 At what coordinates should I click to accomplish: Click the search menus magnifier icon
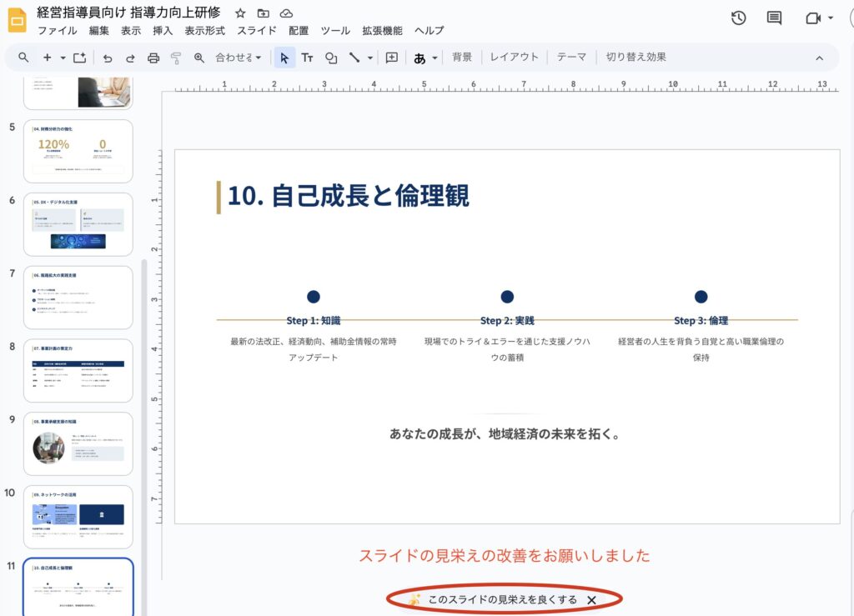point(23,58)
